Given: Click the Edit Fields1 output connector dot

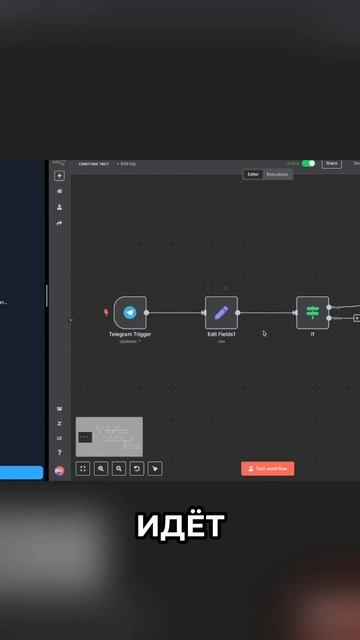Looking at the screenshot, I should coord(238,313).
